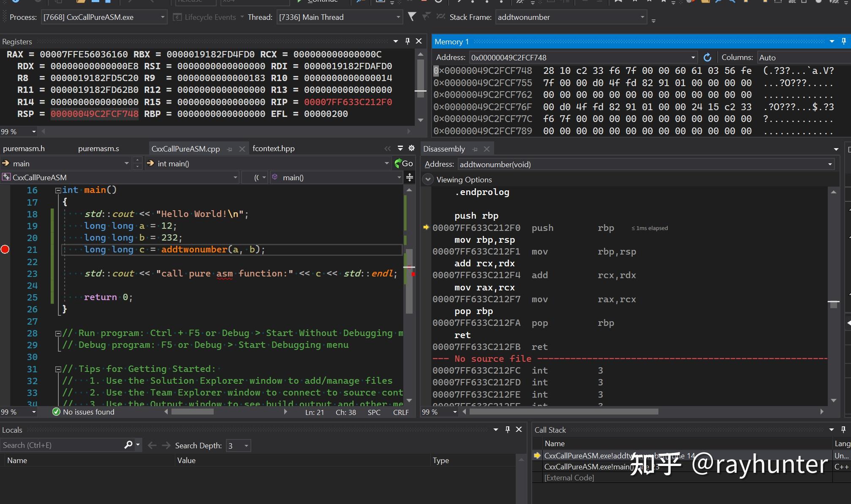Select the fcontext.hpp tab
The image size is (851, 504).
click(x=274, y=149)
